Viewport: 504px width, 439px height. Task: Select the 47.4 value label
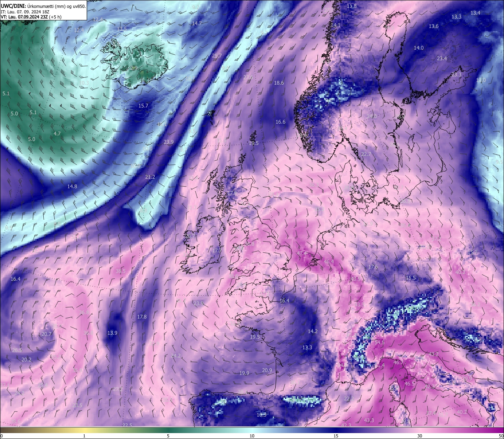(302, 253)
